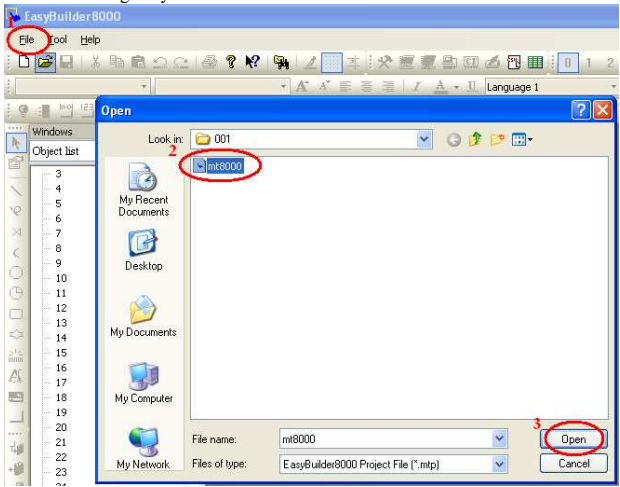Click the Open folder toolbar icon

pyautogui.click(x=45, y=62)
